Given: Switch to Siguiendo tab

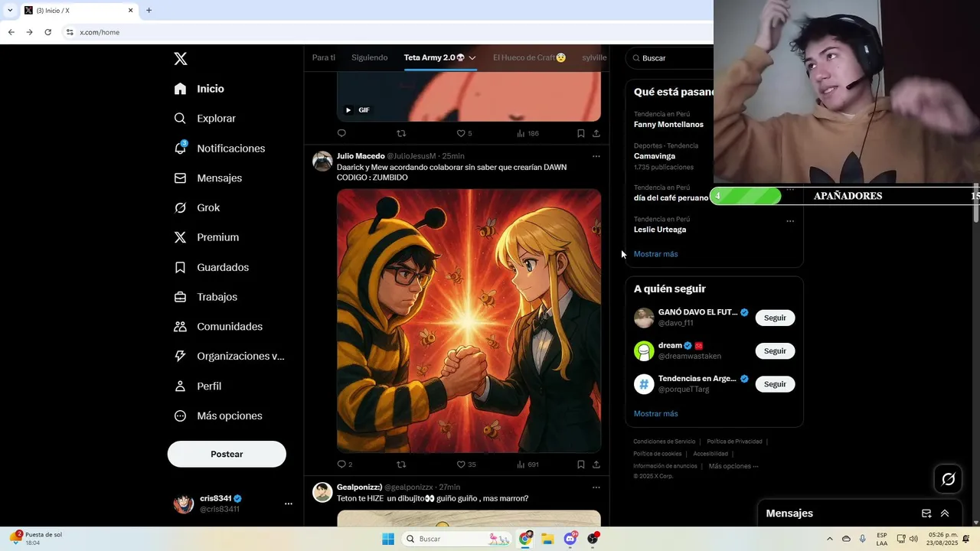Looking at the screenshot, I should pos(369,57).
